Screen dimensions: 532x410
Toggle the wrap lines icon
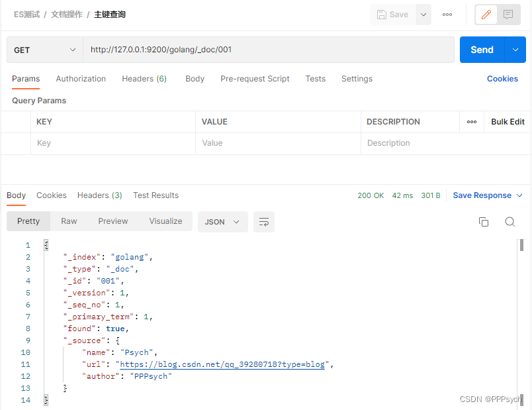pos(264,222)
